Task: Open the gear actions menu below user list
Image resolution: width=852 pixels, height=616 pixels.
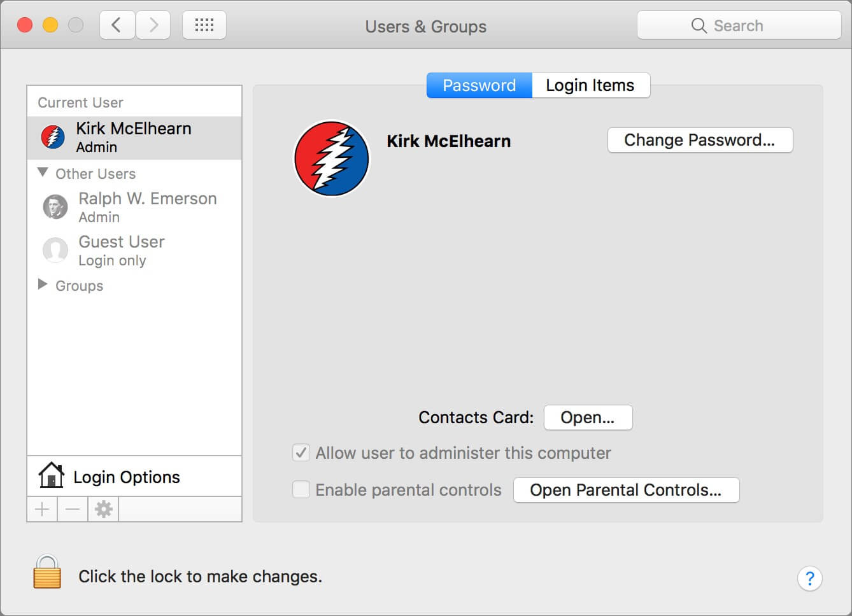Action: point(103,509)
